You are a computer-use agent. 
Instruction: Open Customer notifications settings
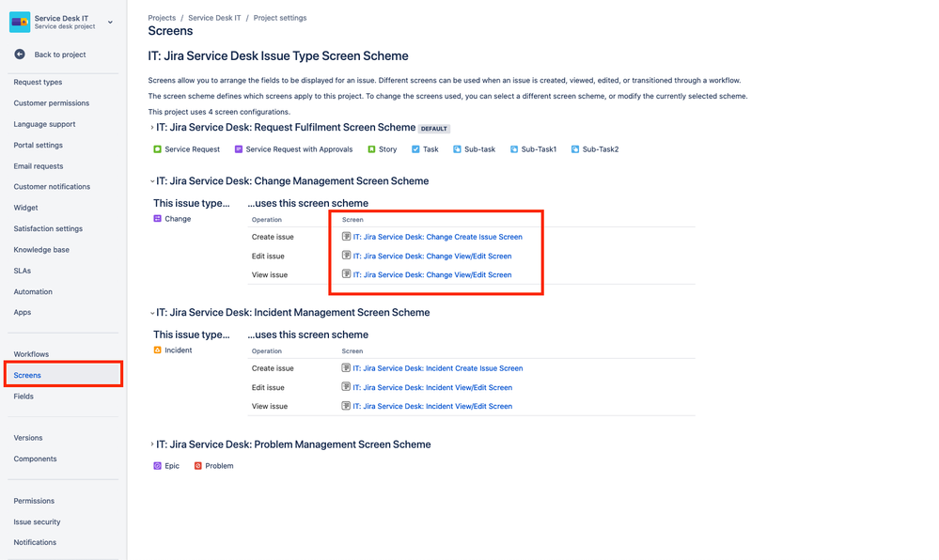(52, 186)
